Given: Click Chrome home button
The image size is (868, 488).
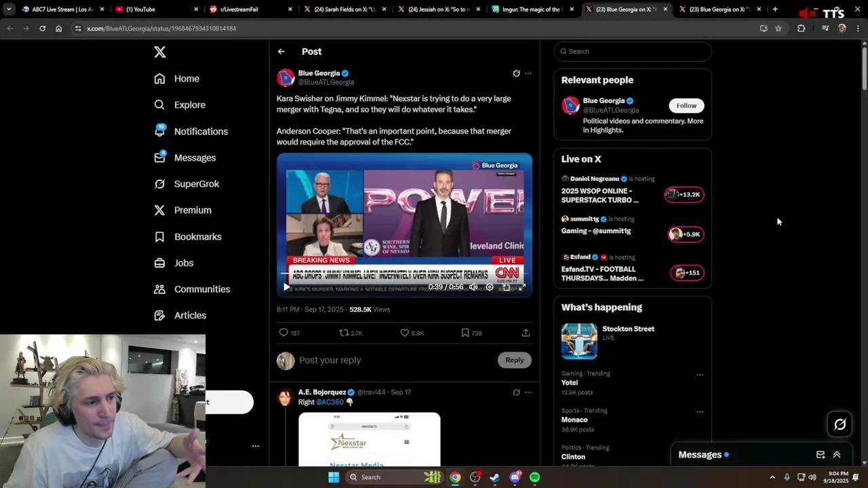Looking at the screenshot, I should click(58, 28).
